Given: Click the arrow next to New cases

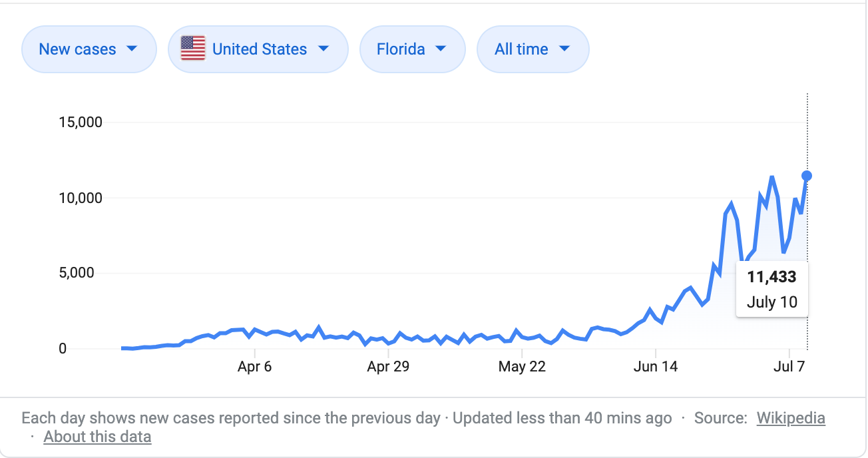Looking at the screenshot, I should 132,49.
